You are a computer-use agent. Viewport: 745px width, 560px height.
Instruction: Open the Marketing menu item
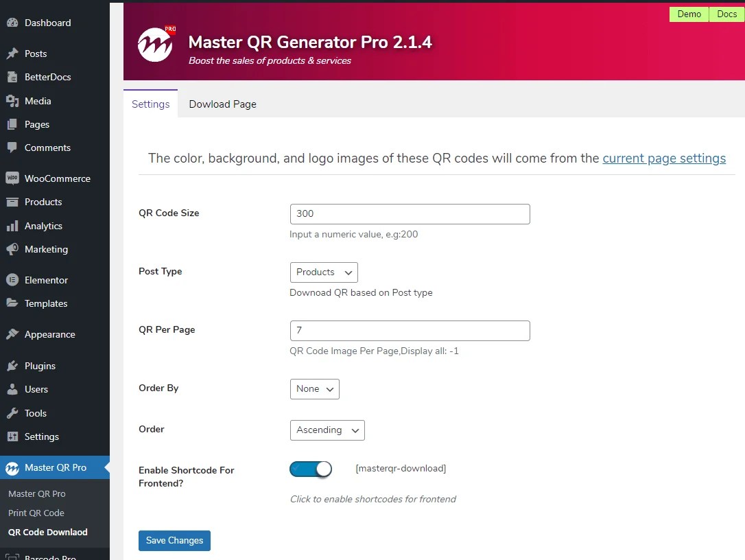[x=55, y=248]
